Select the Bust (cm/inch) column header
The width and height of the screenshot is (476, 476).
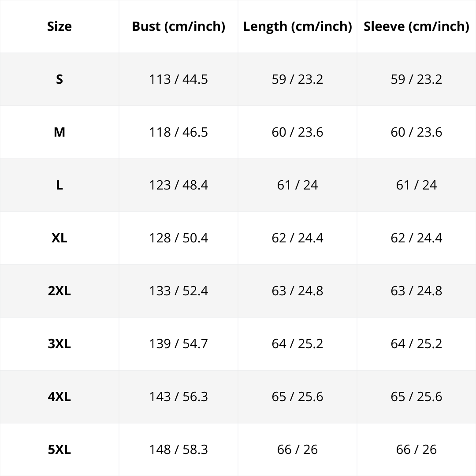(178, 26)
